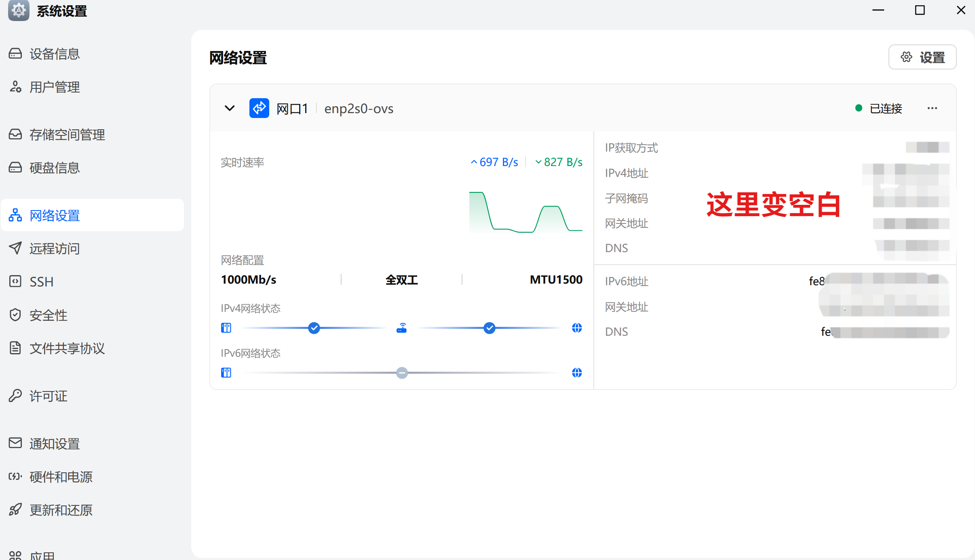Open 设备信息 via the drive icon
This screenshot has width=975, height=560.
click(15, 53)
